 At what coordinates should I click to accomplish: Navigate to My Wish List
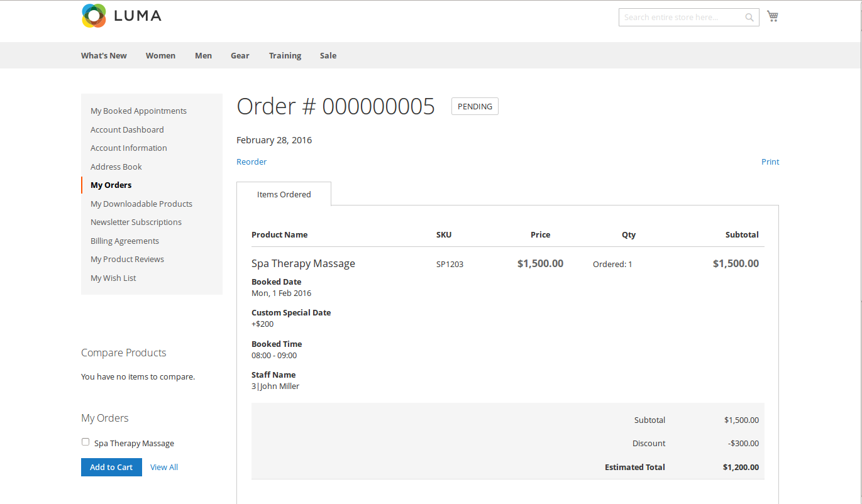pos(113,278)
